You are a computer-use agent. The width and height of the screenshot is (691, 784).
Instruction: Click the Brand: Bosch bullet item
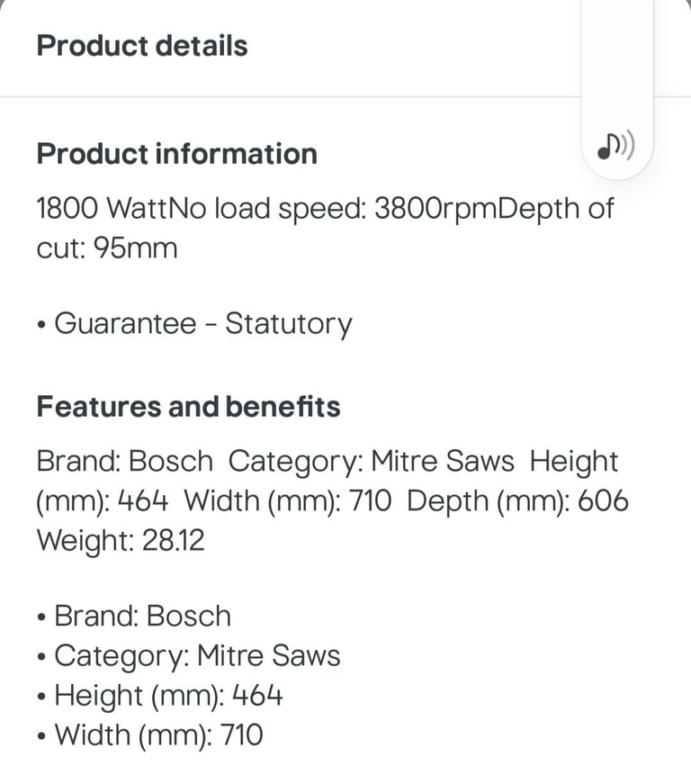134,616
